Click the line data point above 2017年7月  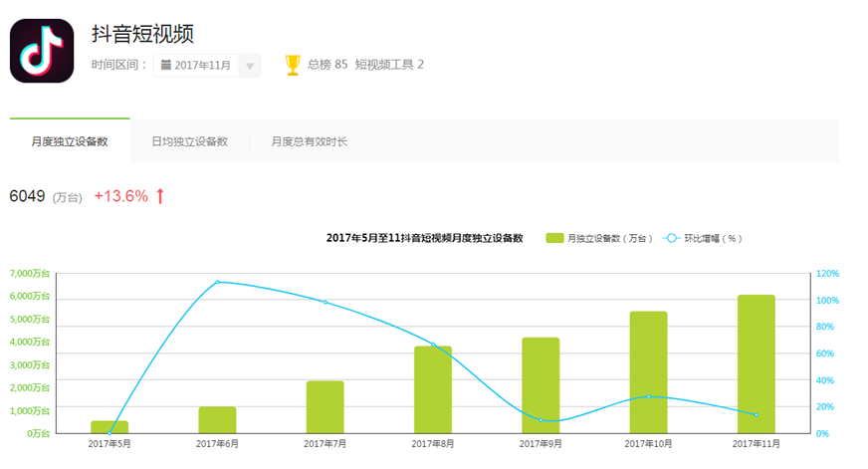325,302
